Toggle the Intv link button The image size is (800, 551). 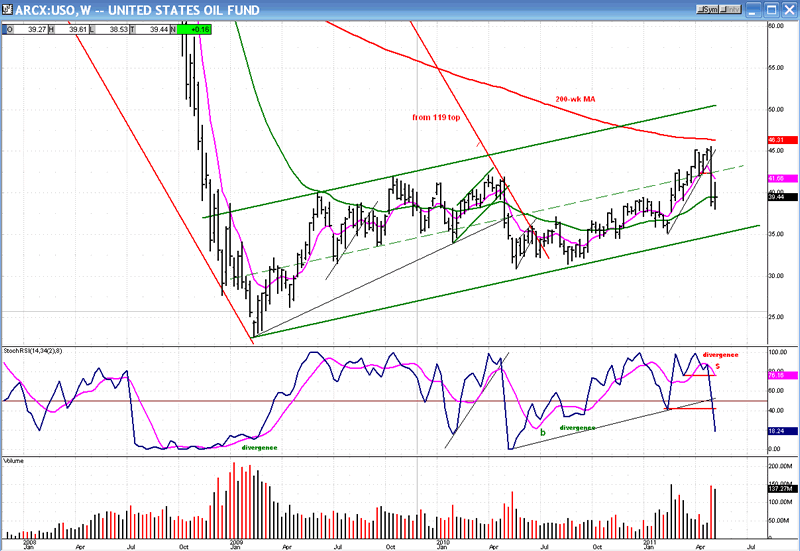pos(730,10)
